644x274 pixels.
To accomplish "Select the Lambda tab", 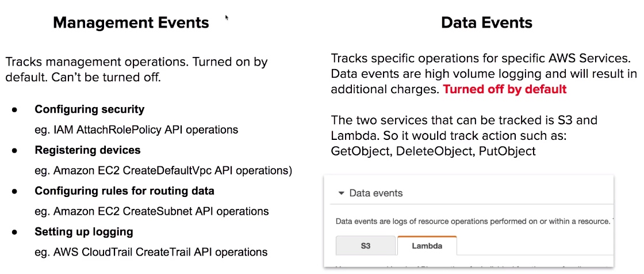I will coord(427,246).
